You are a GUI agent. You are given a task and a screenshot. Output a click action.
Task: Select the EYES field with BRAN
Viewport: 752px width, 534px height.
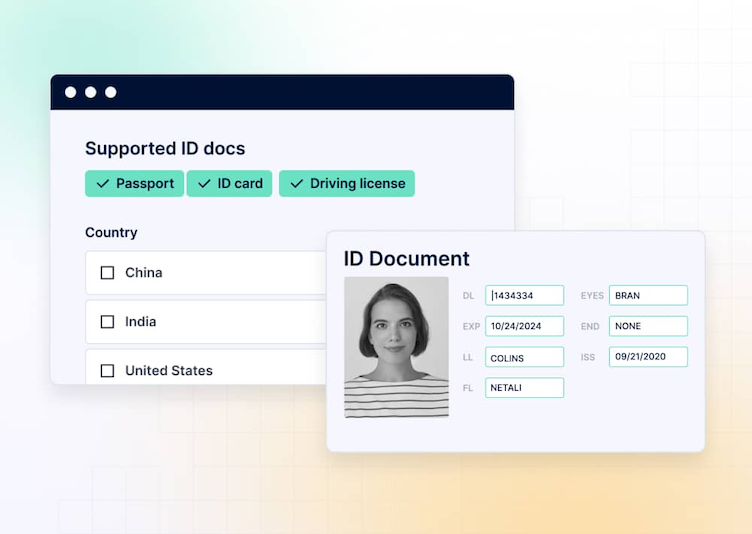click(648, 296)
